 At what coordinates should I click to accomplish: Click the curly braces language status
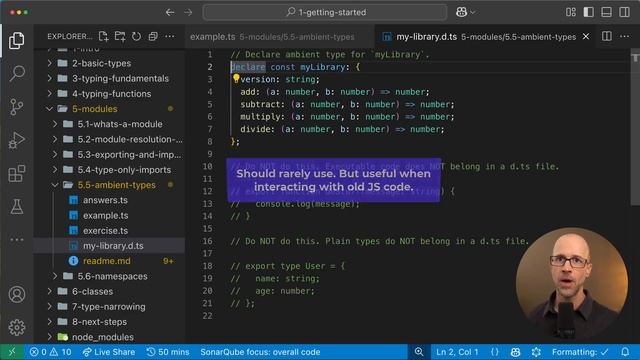495,352
